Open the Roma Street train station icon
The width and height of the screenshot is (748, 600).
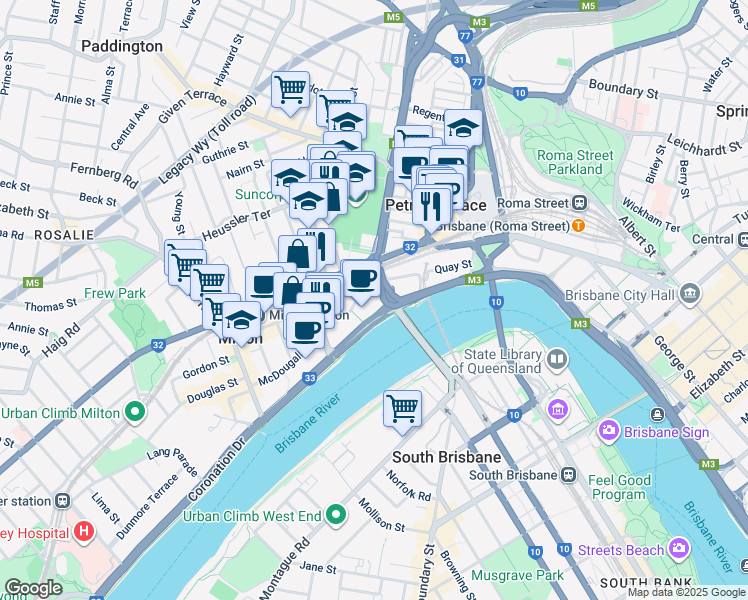[580, 203]
